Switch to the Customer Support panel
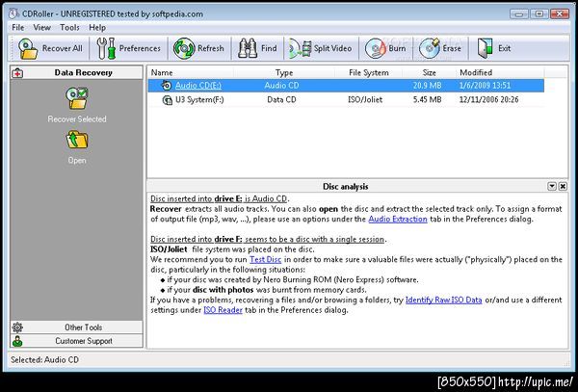The image size is (578, 392). pyautogui.click(x=77, y=341)
